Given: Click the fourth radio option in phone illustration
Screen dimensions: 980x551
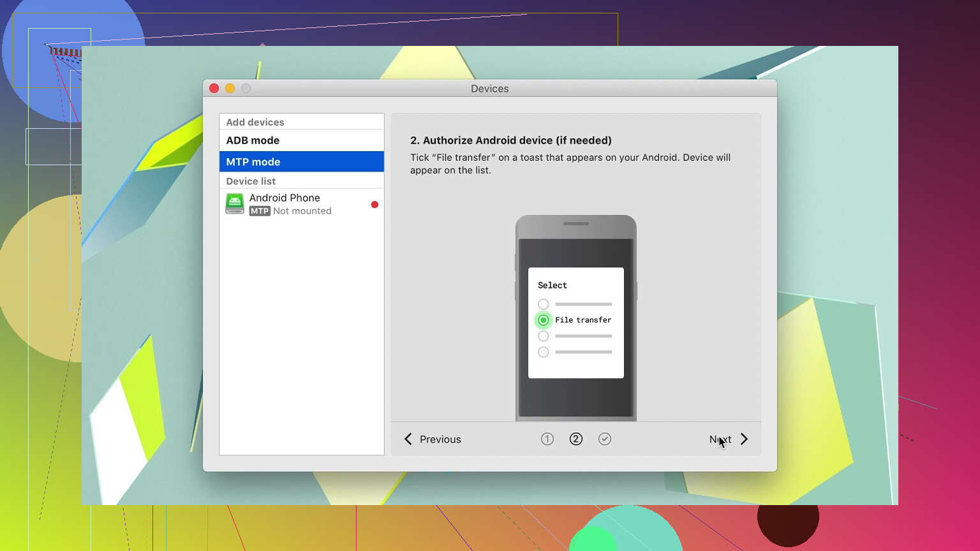Looking at the screenshot, I should [x=544, y=352].
